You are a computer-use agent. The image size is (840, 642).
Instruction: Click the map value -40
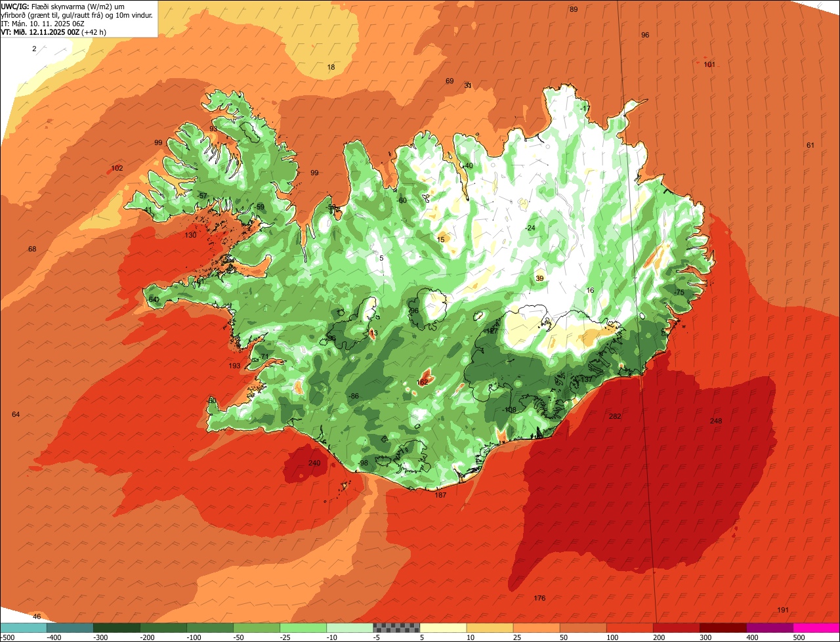pos(467,165)
